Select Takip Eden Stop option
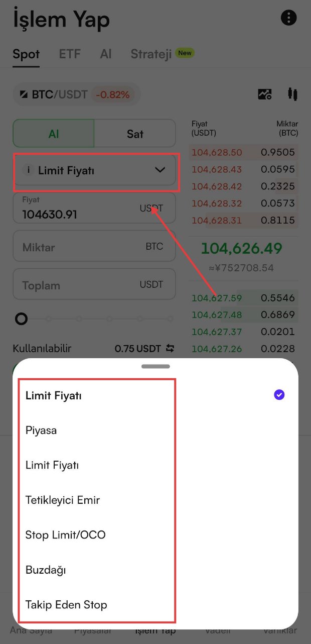The image size is (311, 644). 66,605
